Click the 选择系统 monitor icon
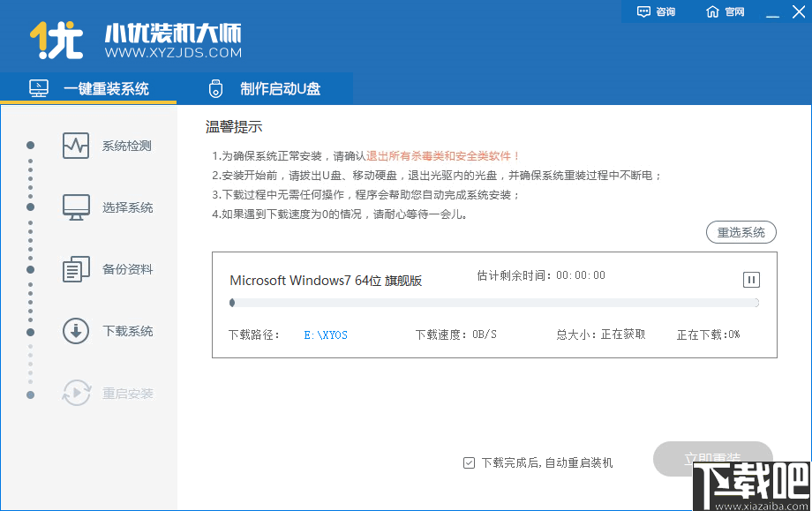The image size is (812, 511). click(x=75, y=207)
